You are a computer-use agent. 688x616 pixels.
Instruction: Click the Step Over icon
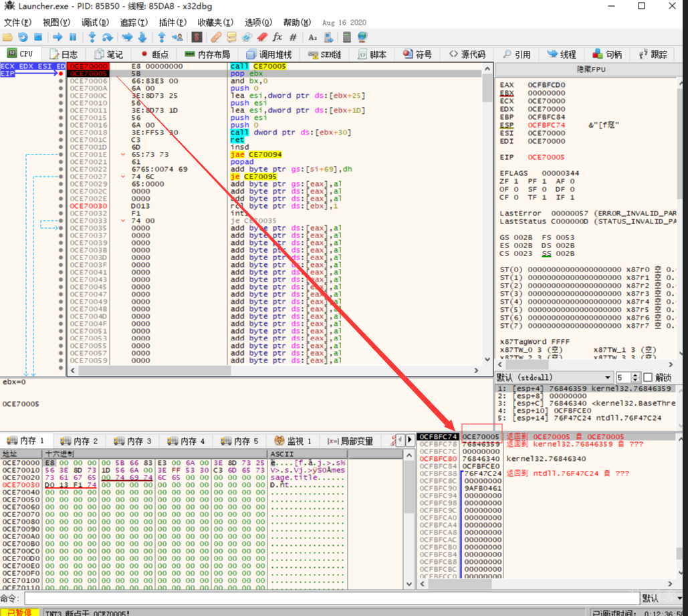[108, 37]
